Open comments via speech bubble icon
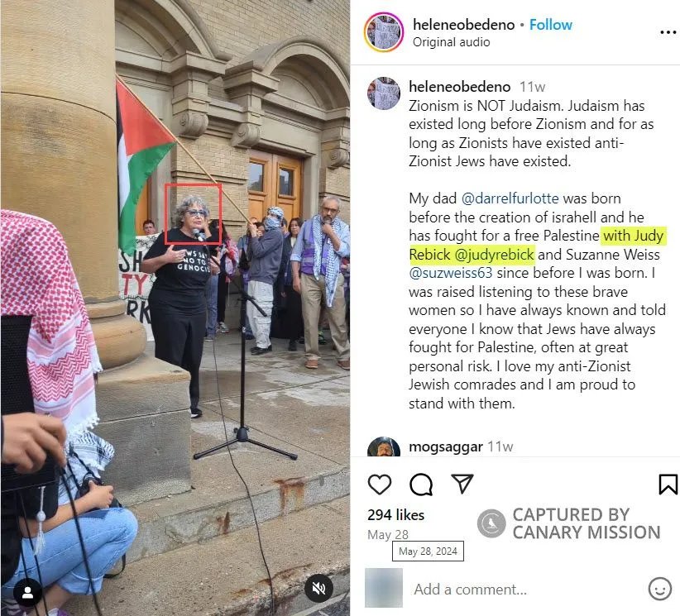 [x=421, y=485]
